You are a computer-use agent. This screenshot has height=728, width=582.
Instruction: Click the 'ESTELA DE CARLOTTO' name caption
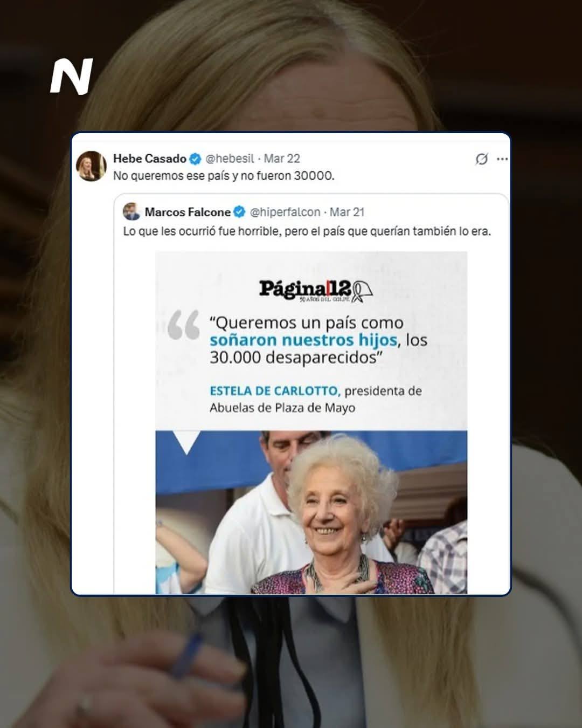click(275, 390)
